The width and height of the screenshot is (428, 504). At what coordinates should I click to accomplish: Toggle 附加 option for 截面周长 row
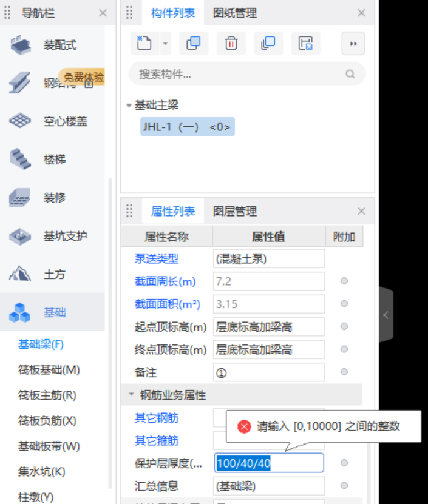tap(344, 281)
